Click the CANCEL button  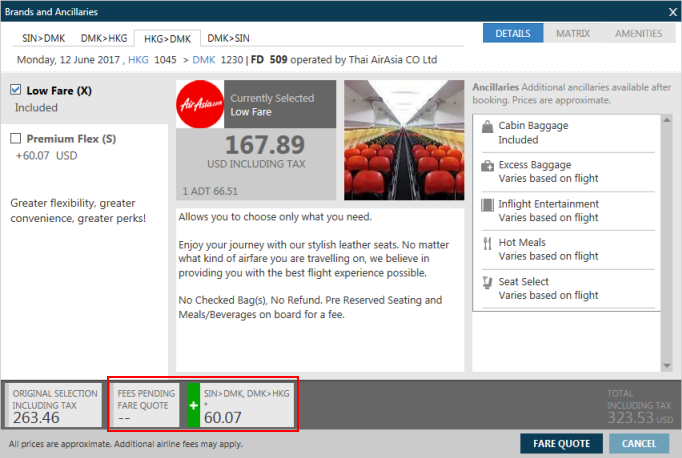[639, 443]
